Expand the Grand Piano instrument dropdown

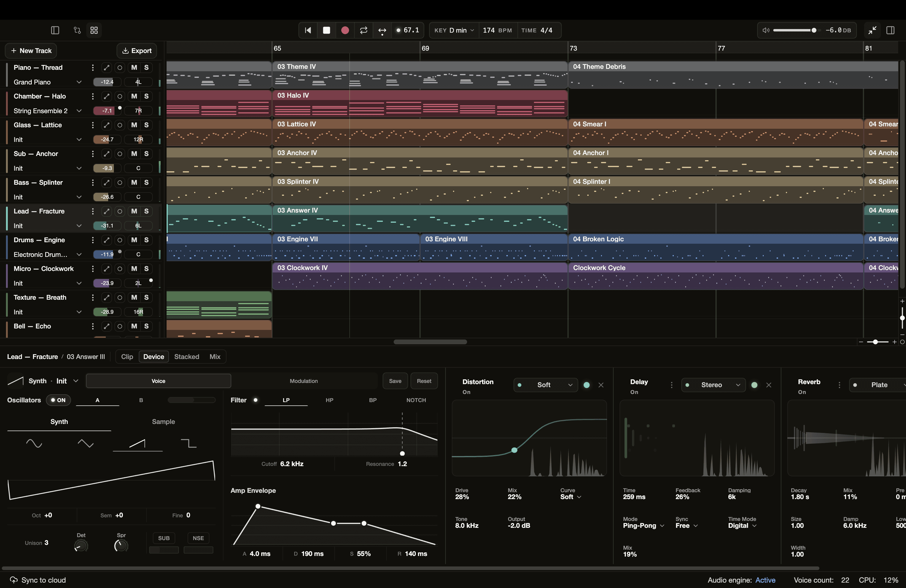(x=79, y=82)
